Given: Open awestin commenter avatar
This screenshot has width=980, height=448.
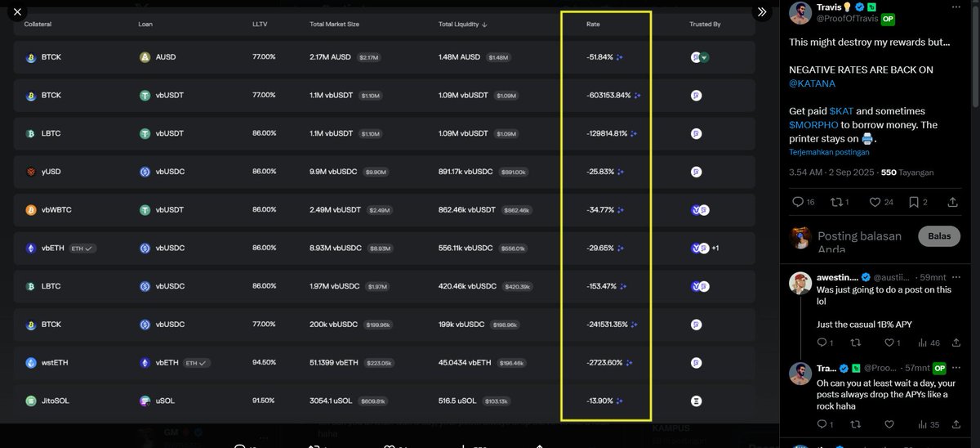Looking at the screenshot, I should (x=800, y=283).
